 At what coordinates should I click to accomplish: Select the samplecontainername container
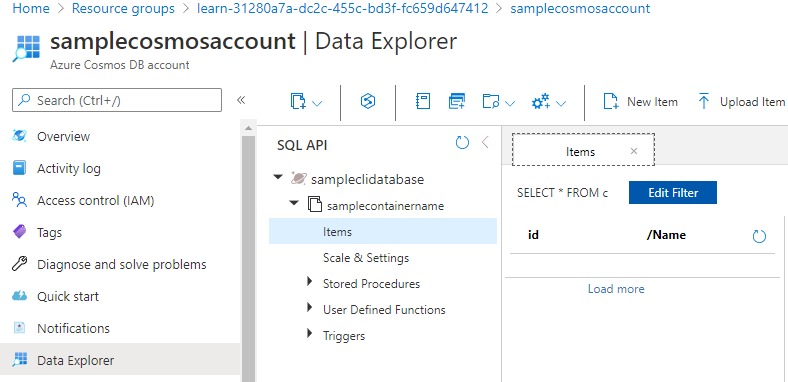[385, 206]
